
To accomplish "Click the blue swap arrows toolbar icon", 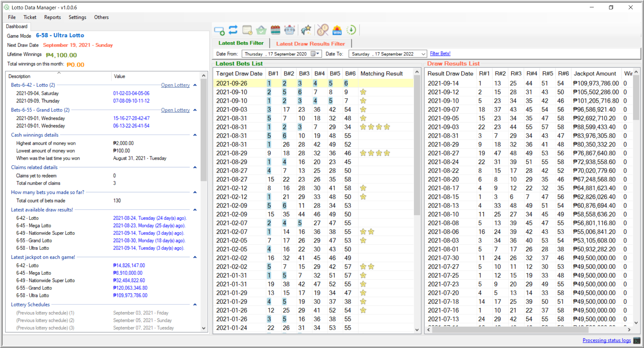I will tap(233, 30).
